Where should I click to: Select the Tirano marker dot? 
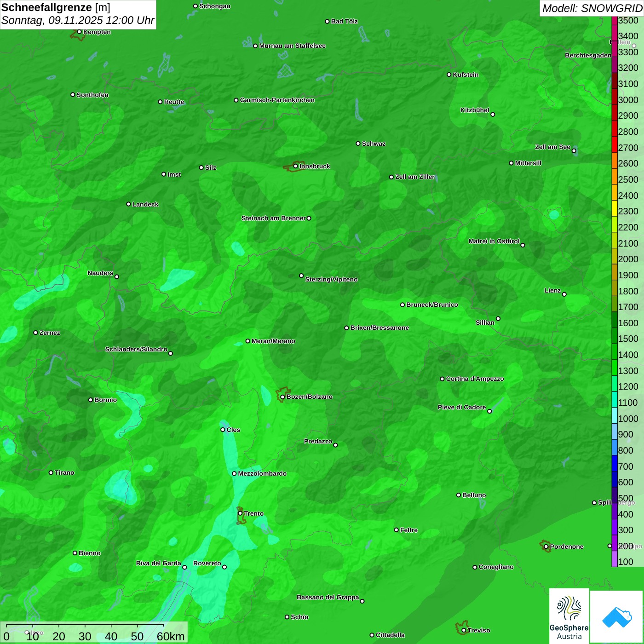coord(51,472)
